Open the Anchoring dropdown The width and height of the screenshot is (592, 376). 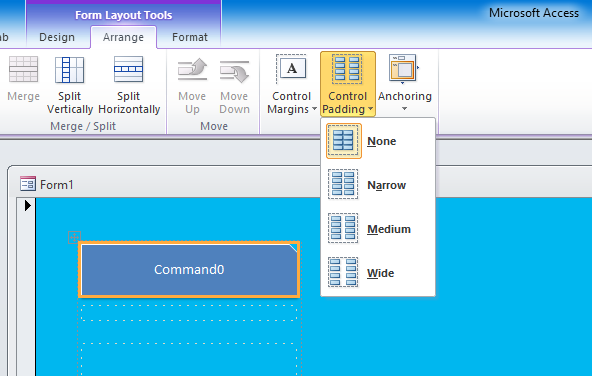(x=405, y=84)
